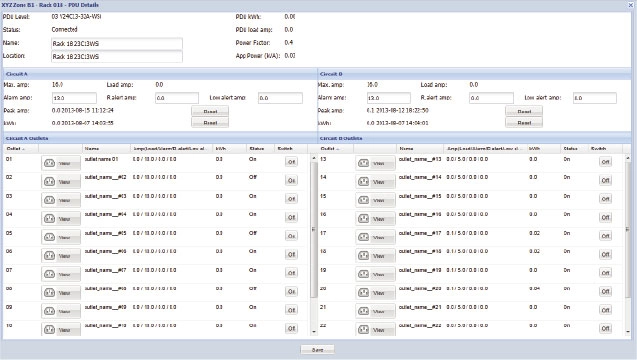Screen dimensions: 637x360
Task: Reset Circuit A peak amp
Action: pyautogui.click(x=210, y=111)
